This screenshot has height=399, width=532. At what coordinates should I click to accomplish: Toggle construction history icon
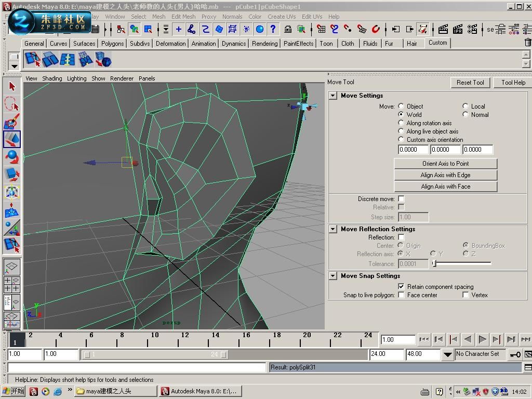click(423, 30)
